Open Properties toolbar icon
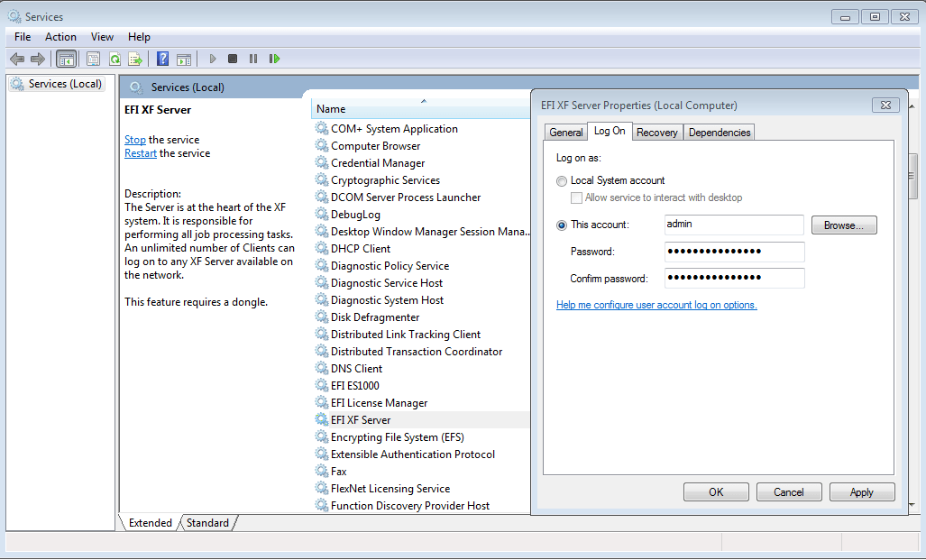Viewport: 926px width, 560px height. click(x=93, y=59)
